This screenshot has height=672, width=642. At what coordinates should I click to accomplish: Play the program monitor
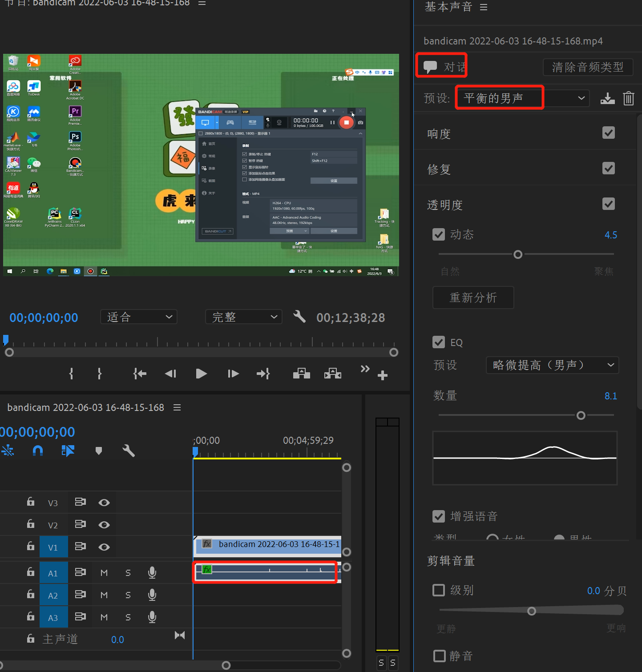point(201,374)
